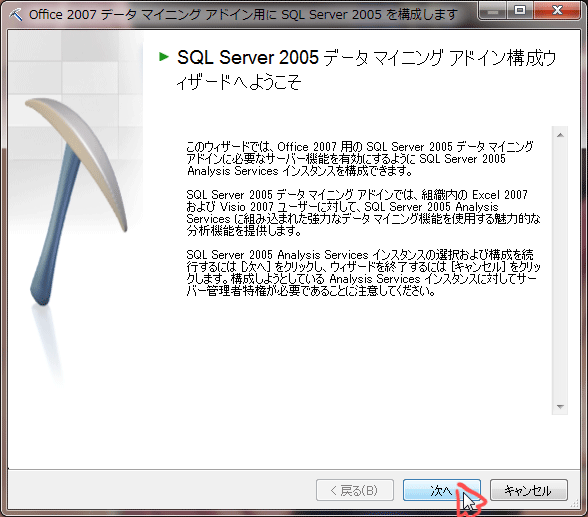Click the paragraph starting 'SQL Server 2005 データ マイニング アドインでは'

click(363, 213)
